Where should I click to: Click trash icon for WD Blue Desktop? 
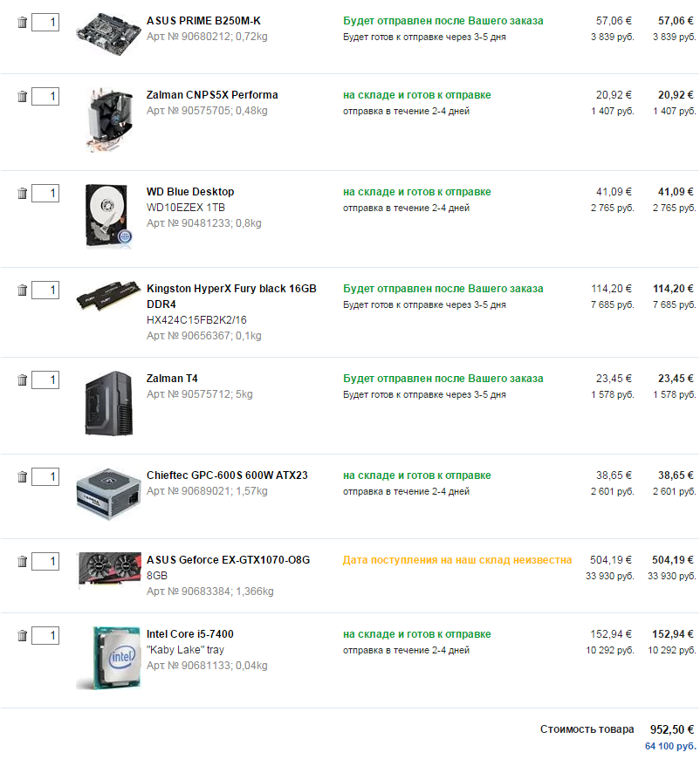(x=22, y=193)
